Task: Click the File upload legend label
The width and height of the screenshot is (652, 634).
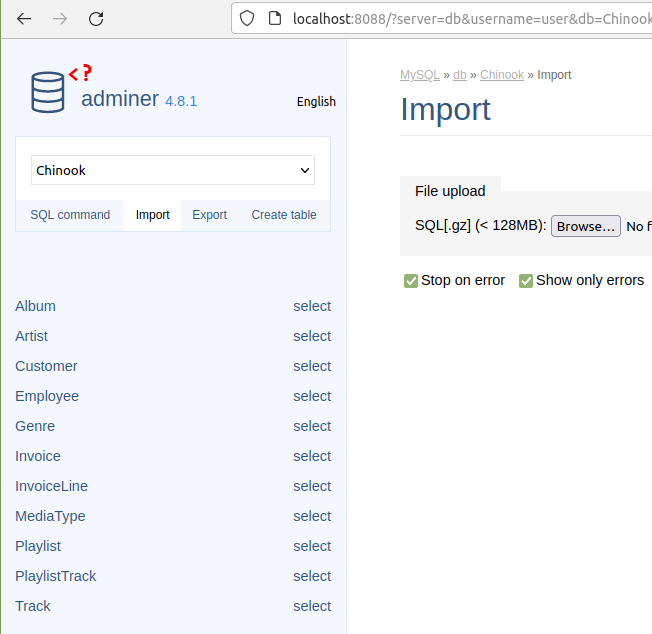Action: pyautogui.click(x=450, y=191)
